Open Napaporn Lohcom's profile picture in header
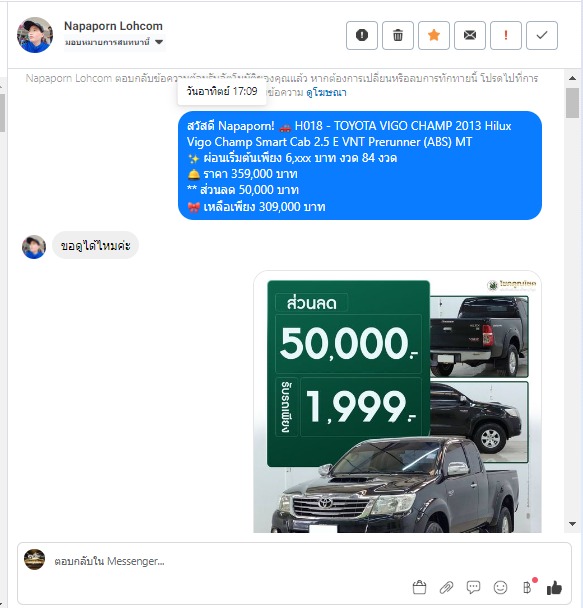The image size is (583, 608). click(35, 35)
